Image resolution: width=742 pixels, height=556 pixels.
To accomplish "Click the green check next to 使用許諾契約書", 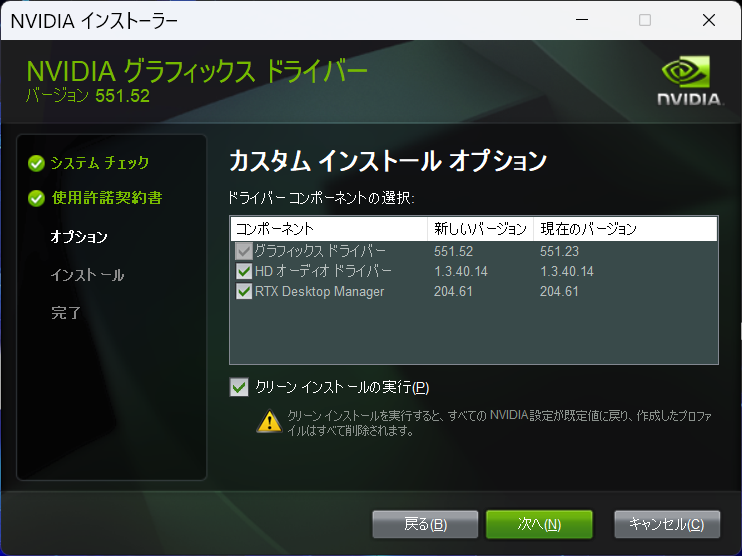I will pyautogui.click(x=36, y=198).
